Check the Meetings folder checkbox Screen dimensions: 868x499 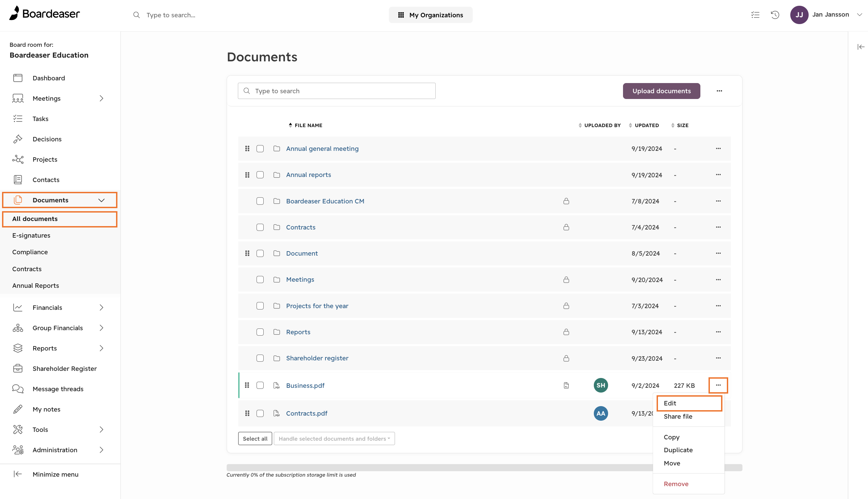[x=260, y=280]
